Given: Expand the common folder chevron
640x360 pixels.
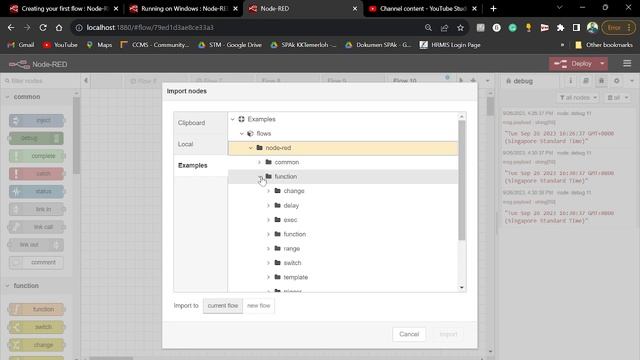Looking at the screenshot, I should (260, 162).
